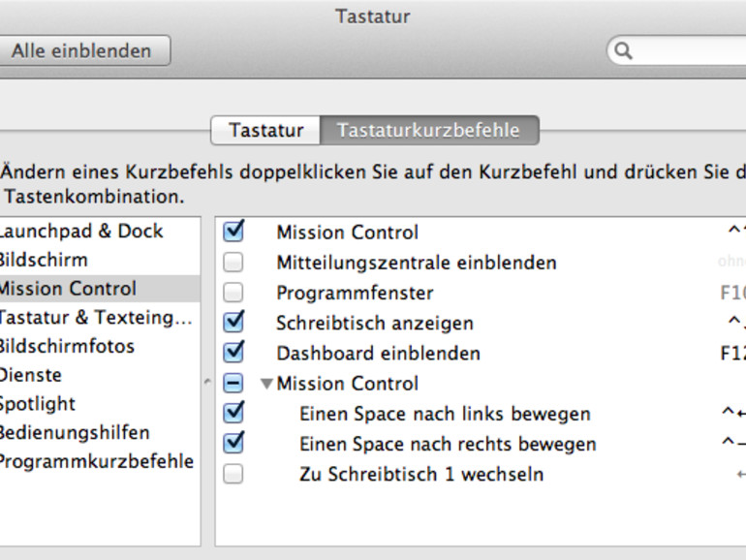
Task: Select Tastatur & Texteing... category
Action: 99,318
